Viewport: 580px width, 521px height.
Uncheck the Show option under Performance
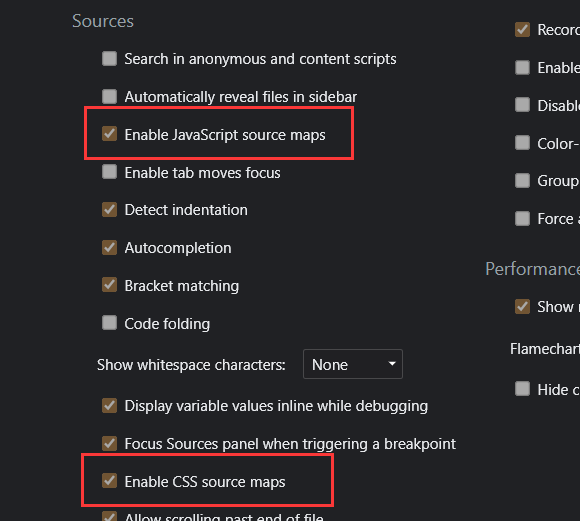point(522,306)
